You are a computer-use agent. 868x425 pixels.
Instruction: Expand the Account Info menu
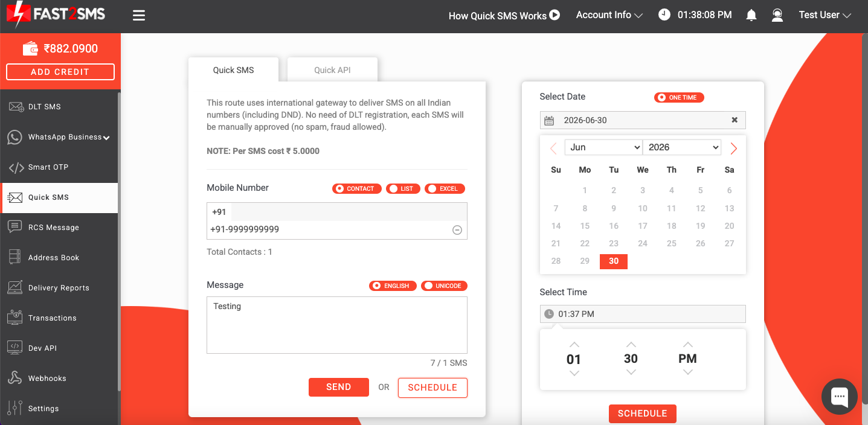coord(609,15)
